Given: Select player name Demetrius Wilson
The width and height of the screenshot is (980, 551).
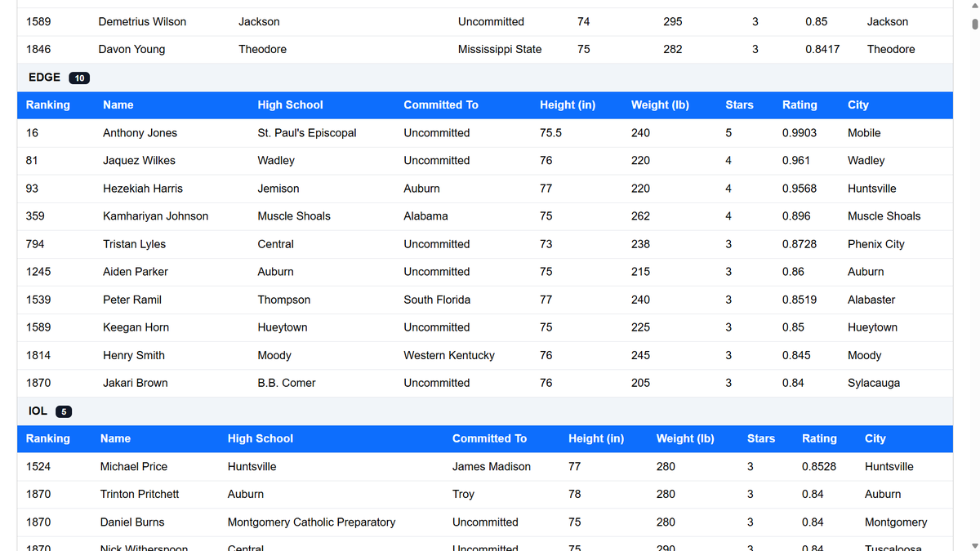Looking at the screenshot, I should [142, 22].
